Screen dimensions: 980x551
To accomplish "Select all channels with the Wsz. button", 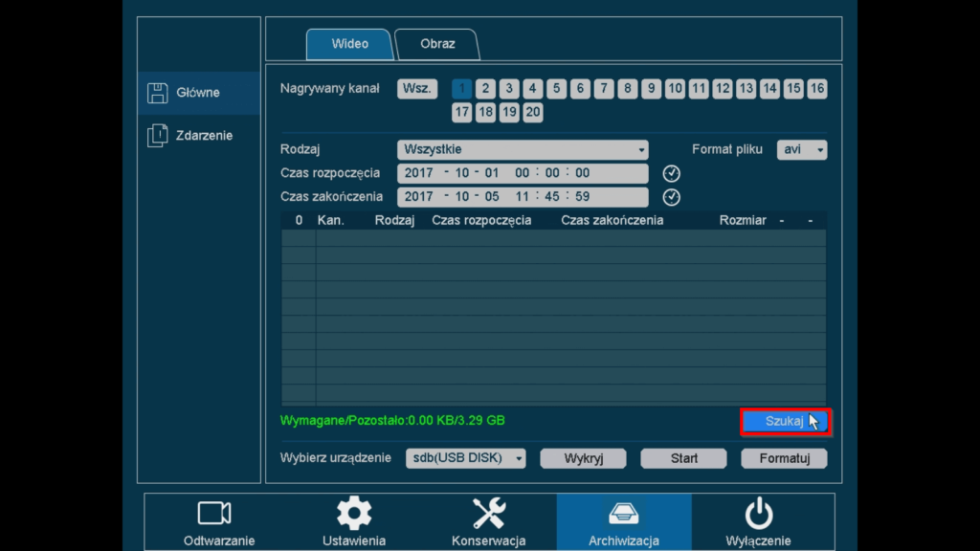I will point(415,88).
